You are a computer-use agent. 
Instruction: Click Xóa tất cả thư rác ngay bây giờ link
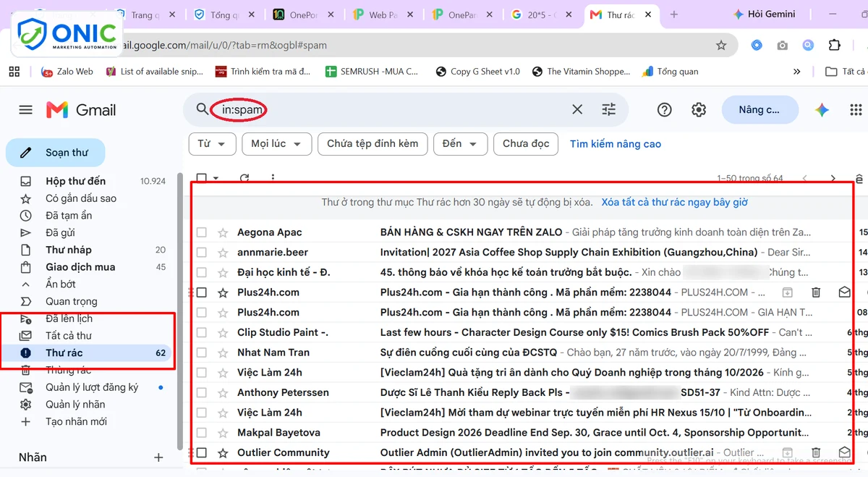674,203
